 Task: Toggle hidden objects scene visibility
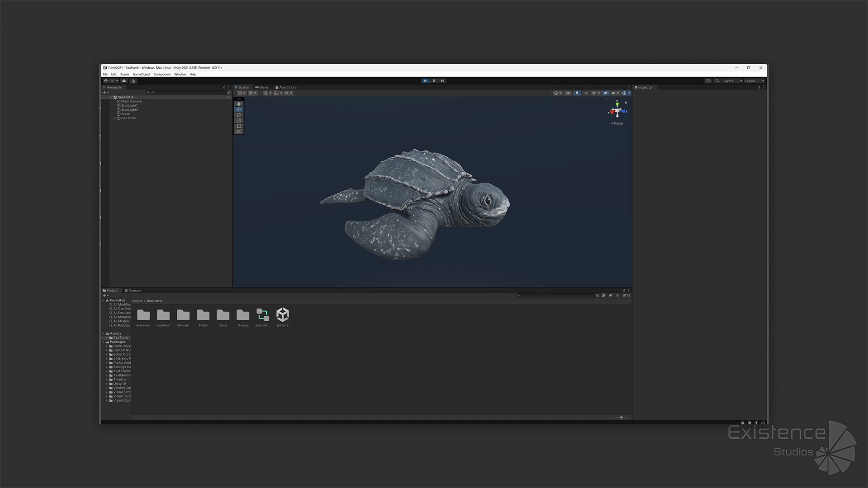pos(605,93)
